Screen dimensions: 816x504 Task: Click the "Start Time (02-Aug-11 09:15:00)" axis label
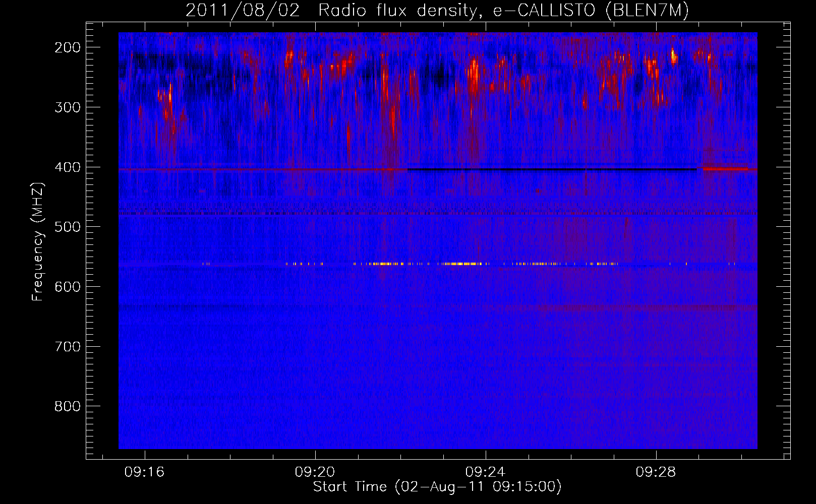437,487
